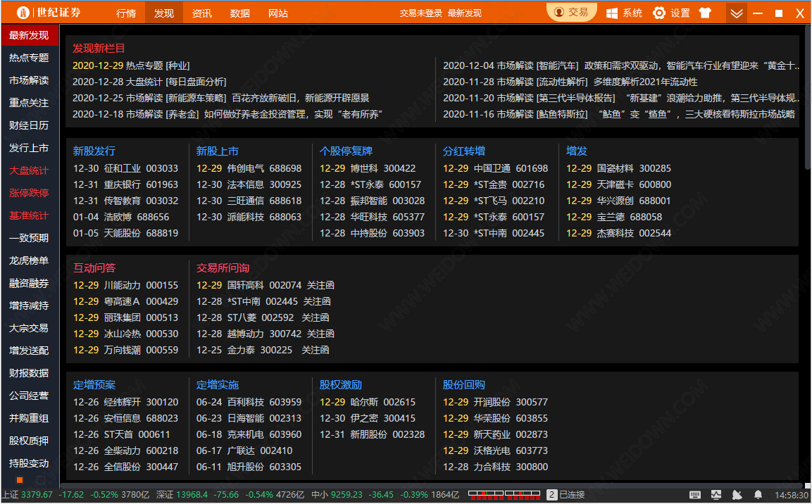
Task: Switch to the 发现 tab
Action: [163, 13]
